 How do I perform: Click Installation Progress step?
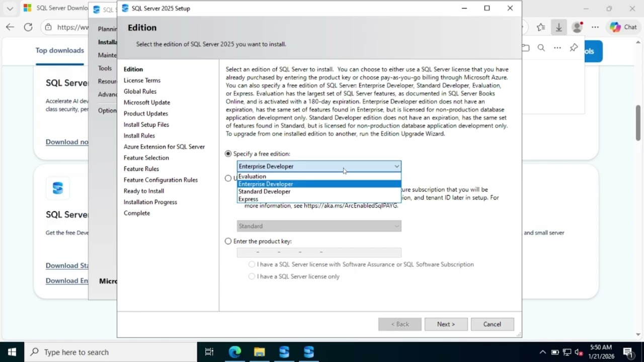pos(150,202)
